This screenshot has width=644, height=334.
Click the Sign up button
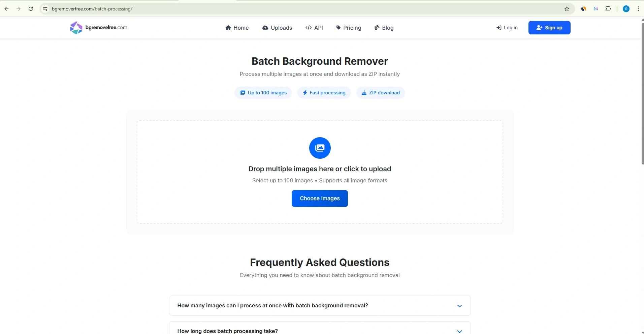[x=549, y=28]
